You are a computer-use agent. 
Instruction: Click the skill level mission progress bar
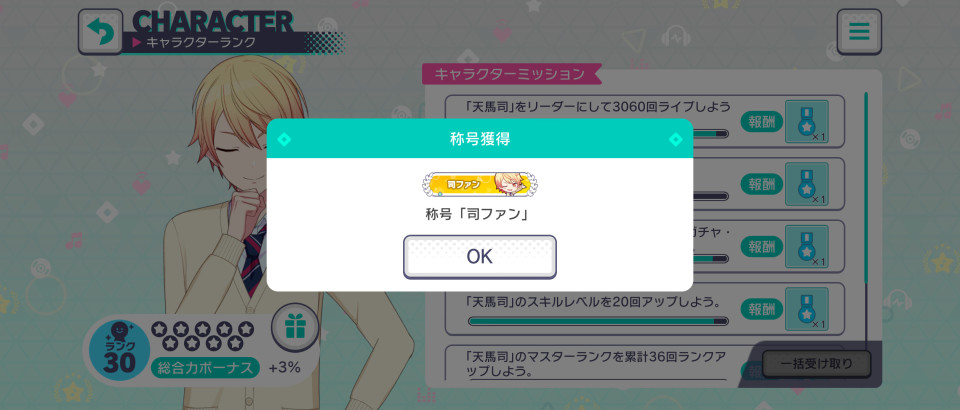pos(598,321)
